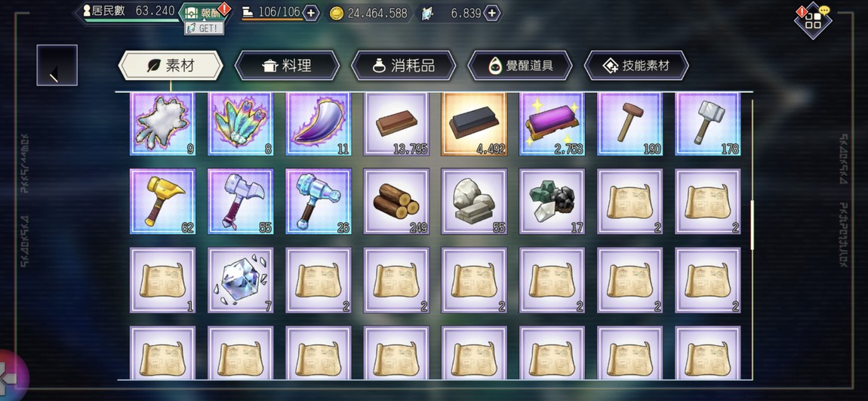Select the sparkling purple whetstone with 2.753
Screen dimensions: 868x401
click(x=552, y=124)
